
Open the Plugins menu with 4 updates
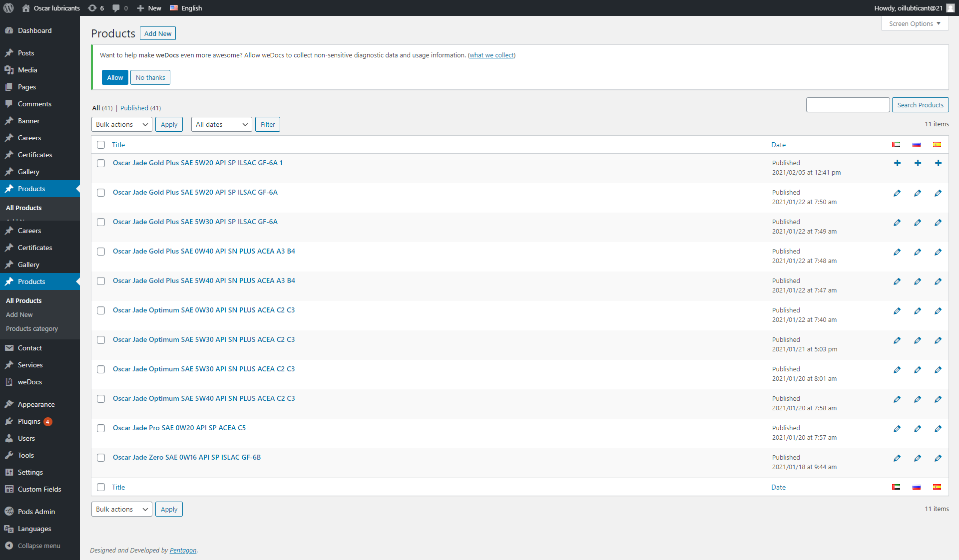pos(40,421)
